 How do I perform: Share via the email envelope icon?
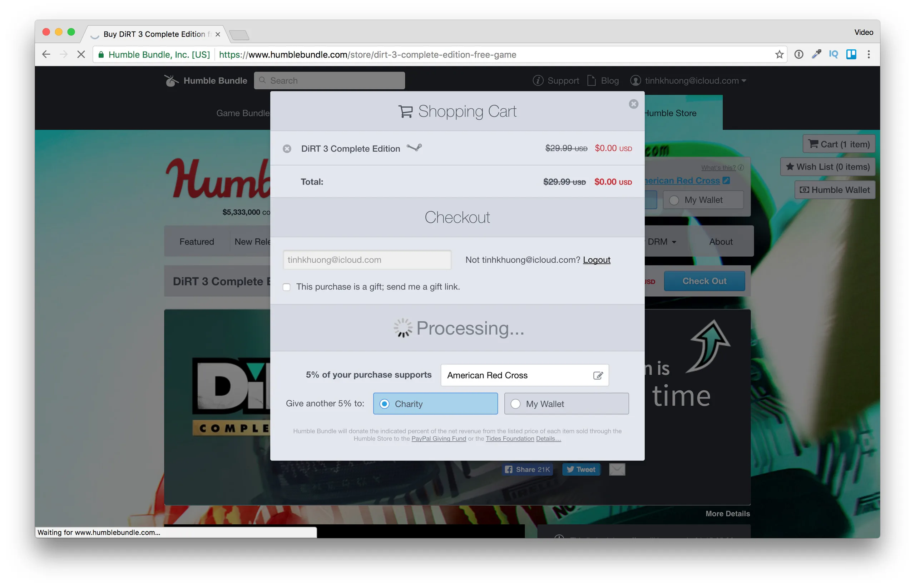tap(617, 469)
